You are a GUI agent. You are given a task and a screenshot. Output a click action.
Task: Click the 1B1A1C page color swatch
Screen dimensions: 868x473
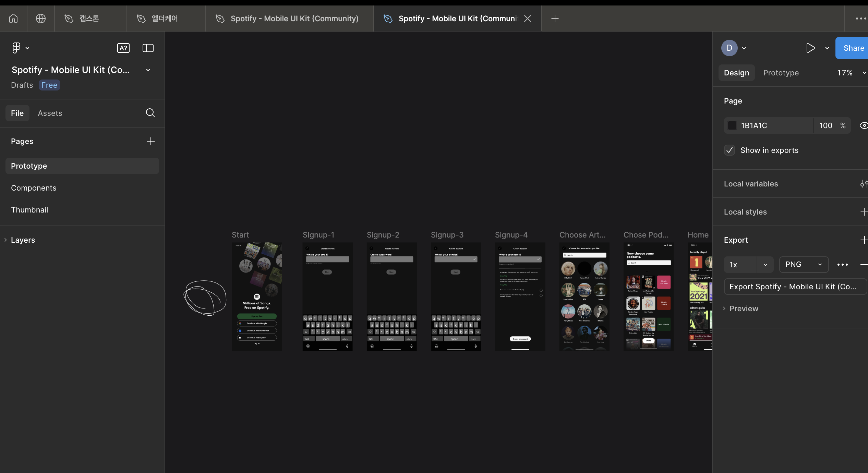coord(732,125)
